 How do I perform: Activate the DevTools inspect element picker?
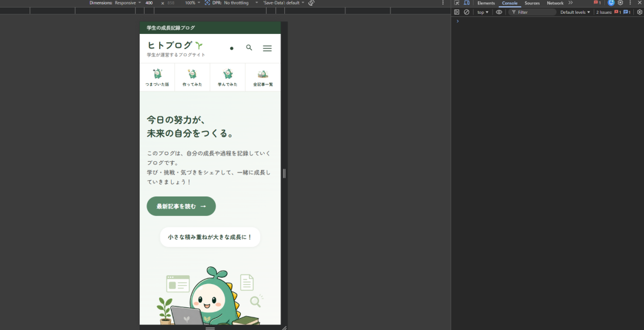pyautogui.click(x=457, y=3)
